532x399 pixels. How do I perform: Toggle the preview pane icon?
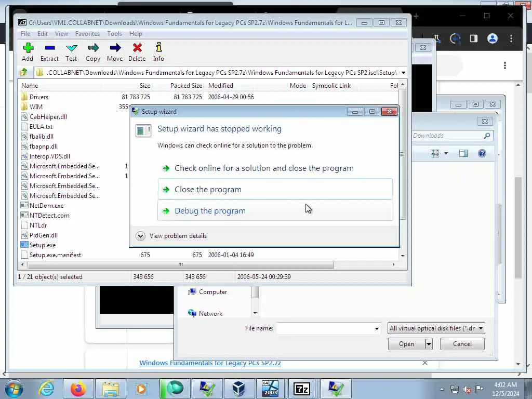click(x=463, y=153)
